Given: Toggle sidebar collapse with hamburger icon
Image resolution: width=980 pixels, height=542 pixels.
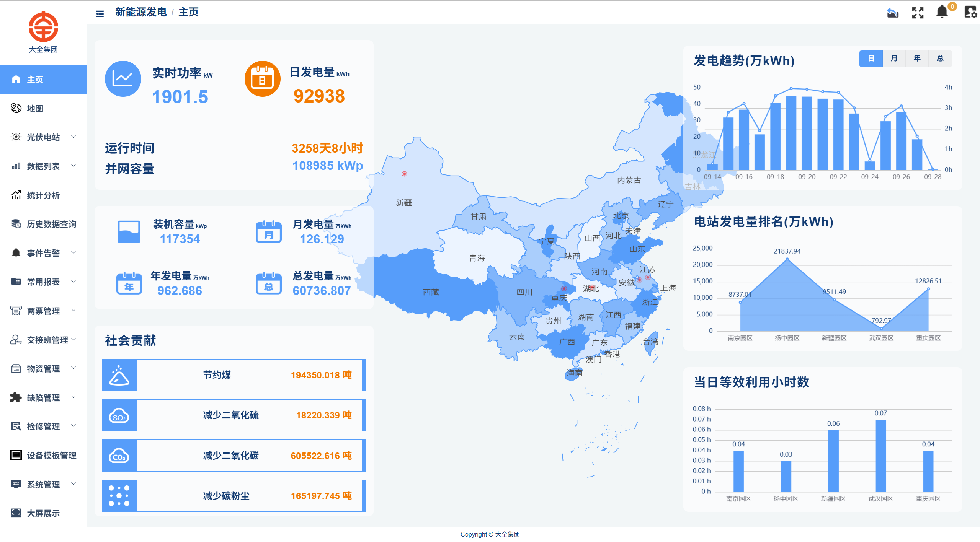Looking at the screenshot, I should coord(99,13).
